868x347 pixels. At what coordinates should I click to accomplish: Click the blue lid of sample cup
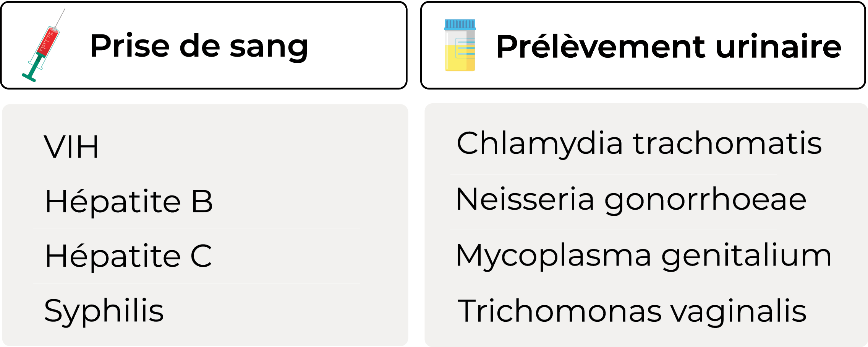point(460,24)
